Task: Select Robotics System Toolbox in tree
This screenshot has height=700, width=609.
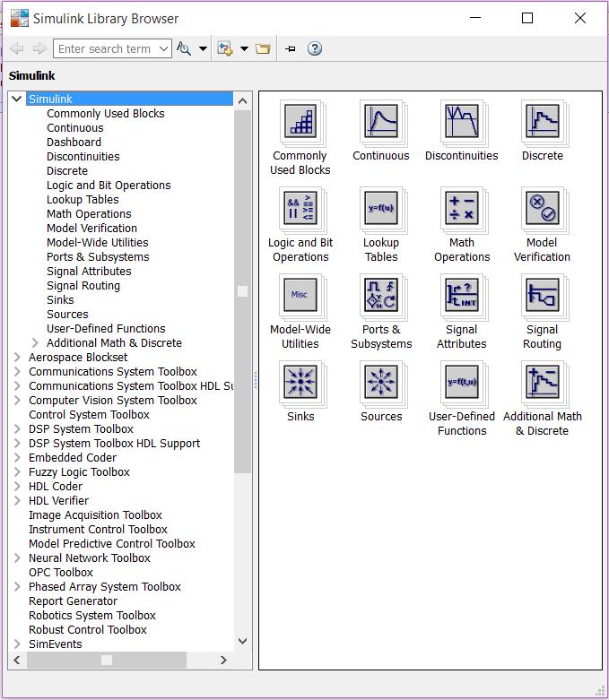Action: tap(92, 615)
